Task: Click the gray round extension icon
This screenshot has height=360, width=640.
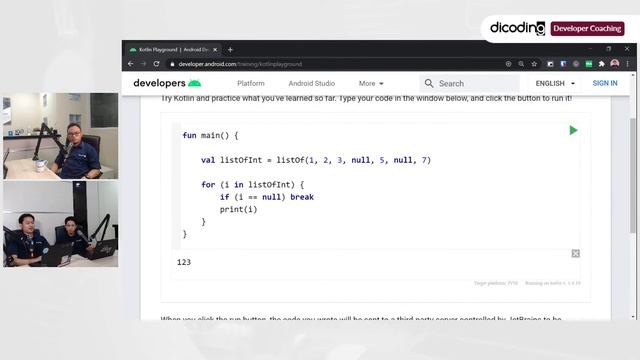Action: click(576, 64)
